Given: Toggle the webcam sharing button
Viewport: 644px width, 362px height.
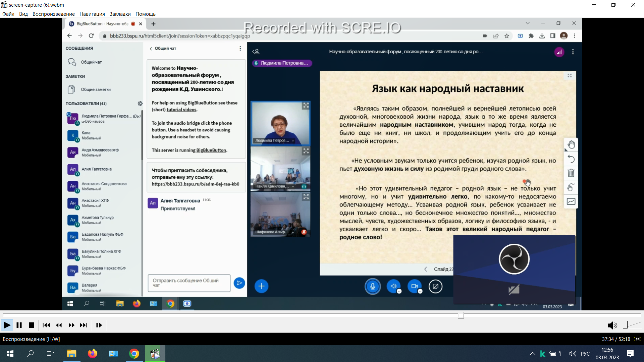Looking at the screenshot, I should 415,286.
